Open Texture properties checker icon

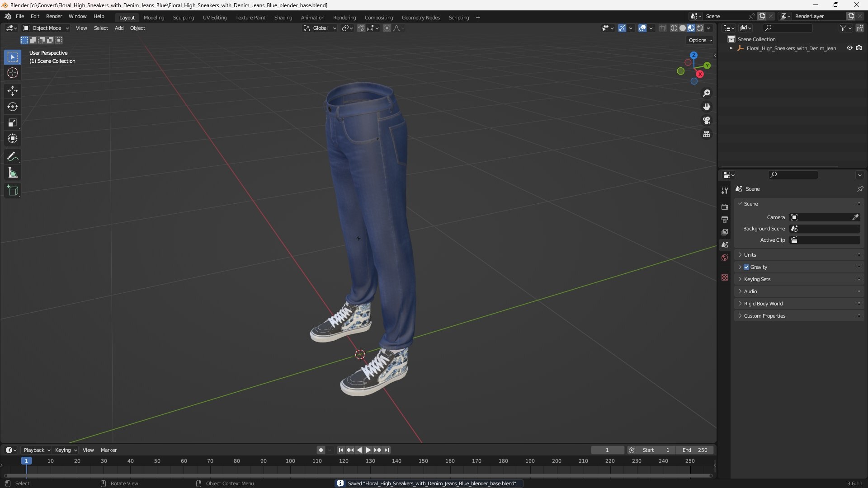click(x=725, y=277)
